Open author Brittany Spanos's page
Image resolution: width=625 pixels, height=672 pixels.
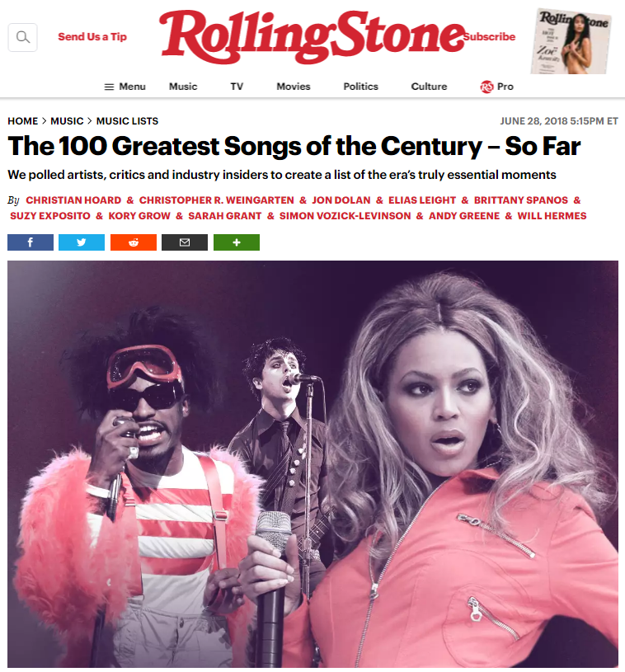pyautogui.click(x=521, y=200)
